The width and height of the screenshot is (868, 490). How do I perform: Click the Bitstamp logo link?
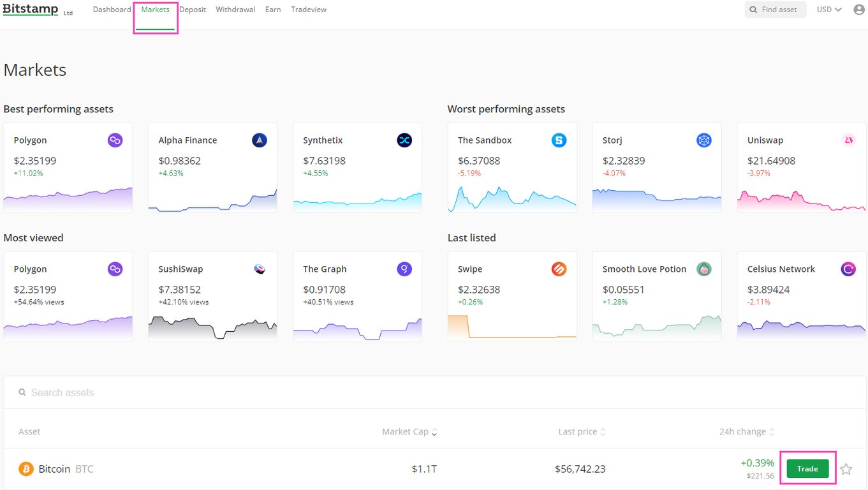click(31, 10)
